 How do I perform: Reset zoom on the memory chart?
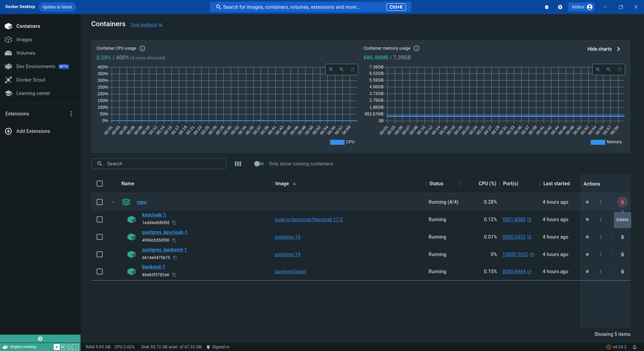pos(620,69)
